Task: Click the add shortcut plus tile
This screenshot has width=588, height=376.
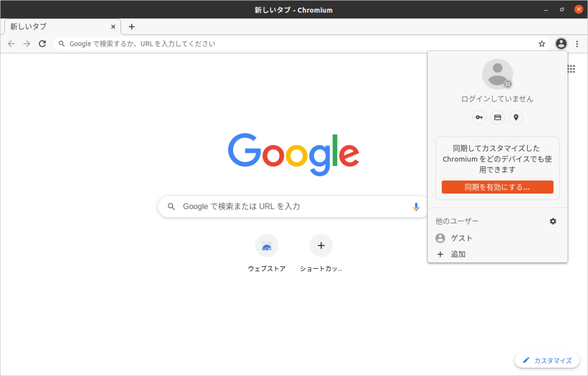Action: point(321,254)
